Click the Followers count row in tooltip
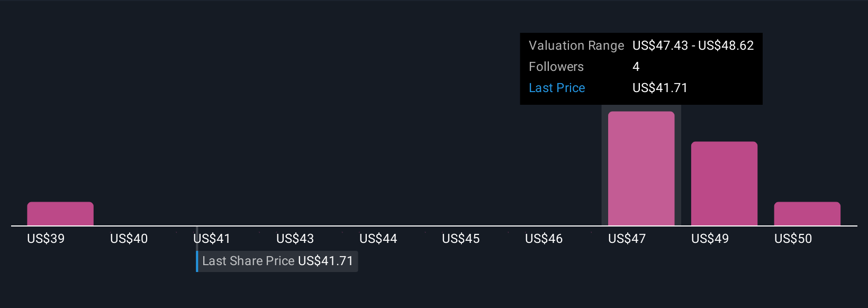The width and height of the screenshot is (868, 308). tap(641, 67)
